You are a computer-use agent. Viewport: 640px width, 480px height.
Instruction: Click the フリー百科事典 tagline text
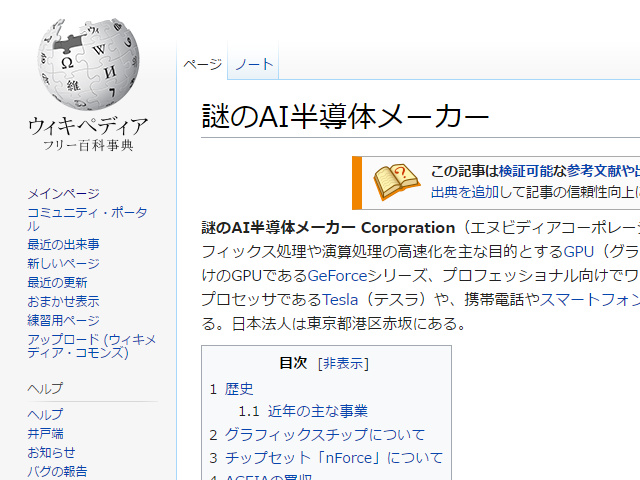[x=88, y=146]
